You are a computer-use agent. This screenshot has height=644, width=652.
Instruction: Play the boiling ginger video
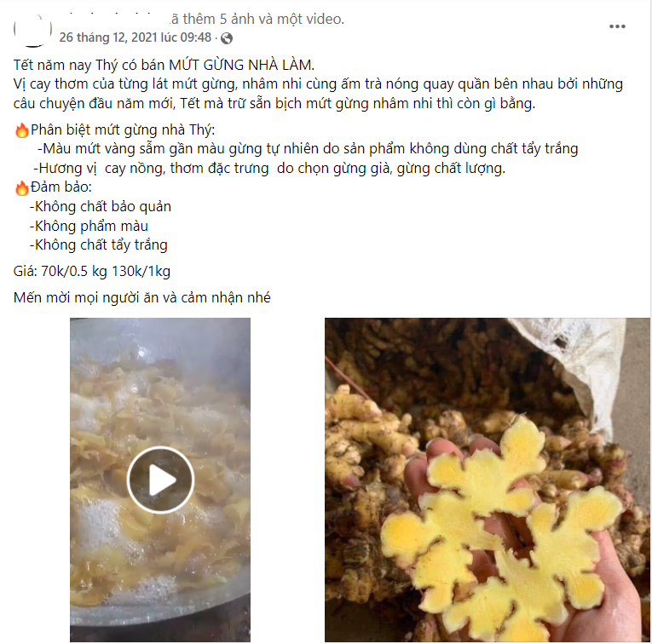[x=160, y=480]
